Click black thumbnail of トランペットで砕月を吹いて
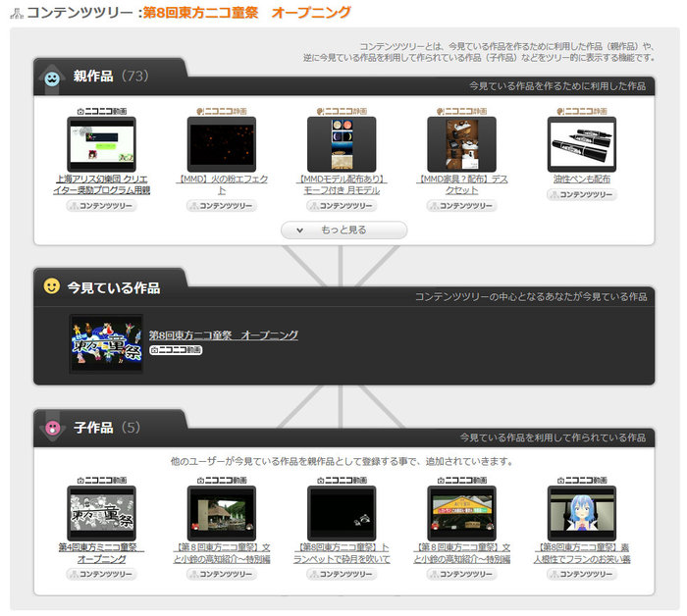 click(342, 513)
